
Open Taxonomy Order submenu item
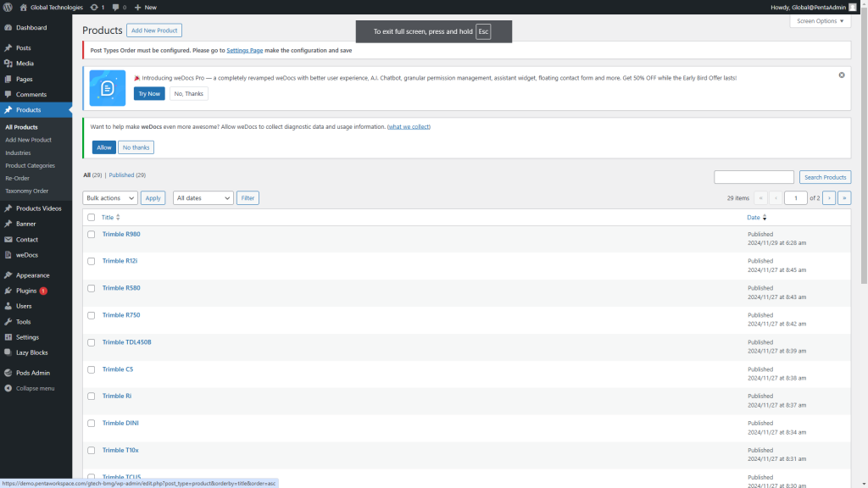pyautogui.click(x=26, y=191)
